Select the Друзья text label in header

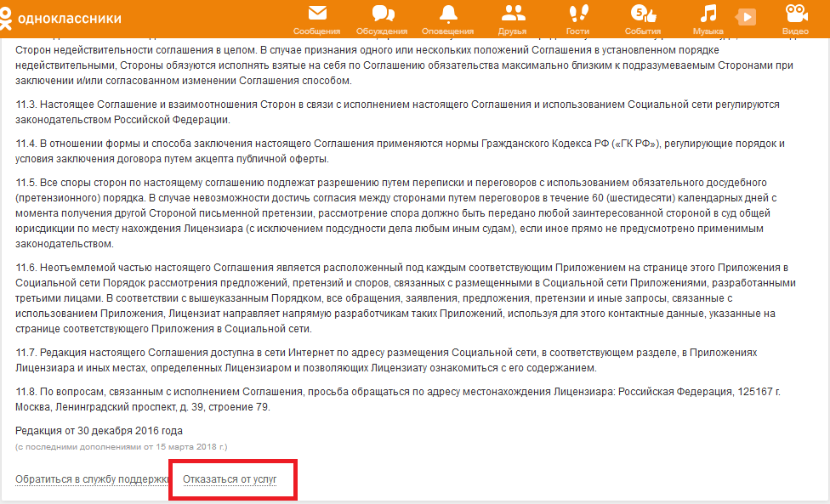pos(512,31)
